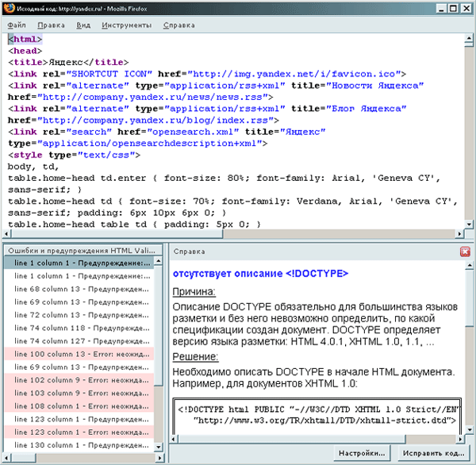Screen dimensions: 476x465
Task: Open the Инструменты menu
Action: click(127, 25)
